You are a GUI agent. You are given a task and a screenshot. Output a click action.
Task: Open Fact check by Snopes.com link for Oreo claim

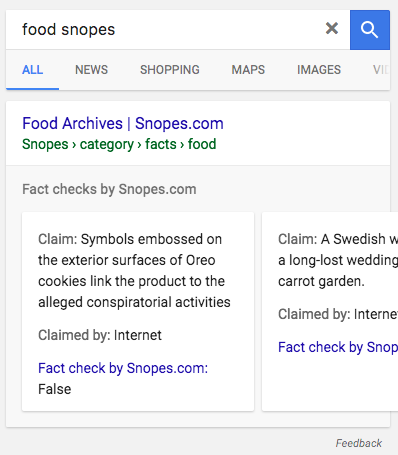click(123, 368)
